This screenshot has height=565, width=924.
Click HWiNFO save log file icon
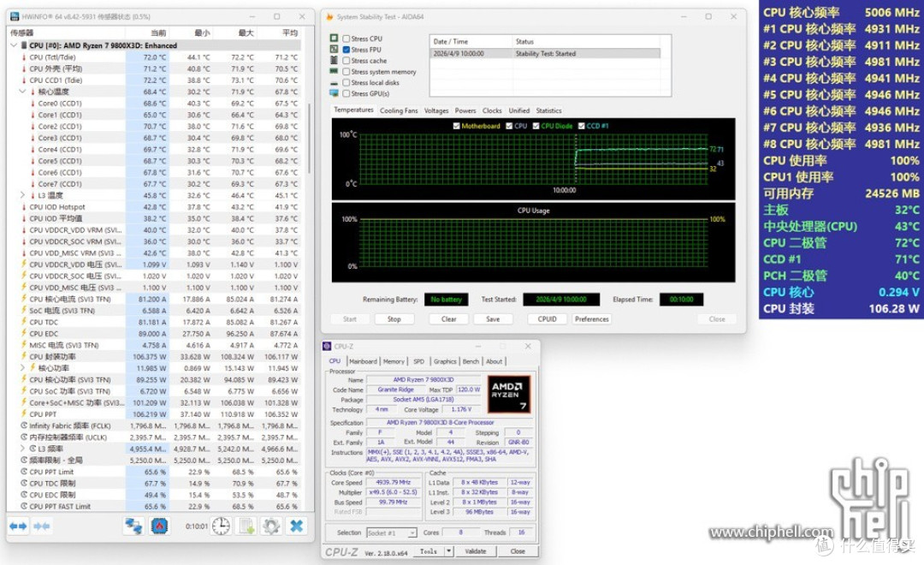[246, 526]
